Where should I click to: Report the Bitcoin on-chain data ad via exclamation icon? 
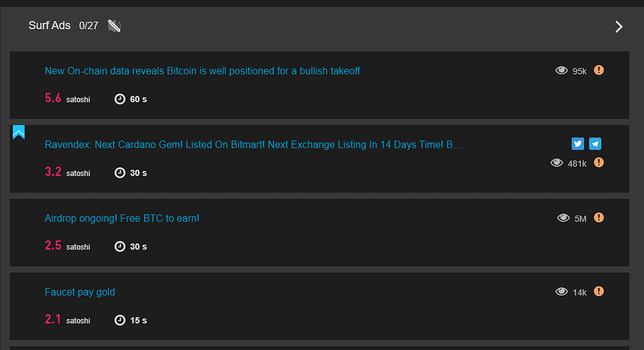pyautogui.click(x=599, y=71)
